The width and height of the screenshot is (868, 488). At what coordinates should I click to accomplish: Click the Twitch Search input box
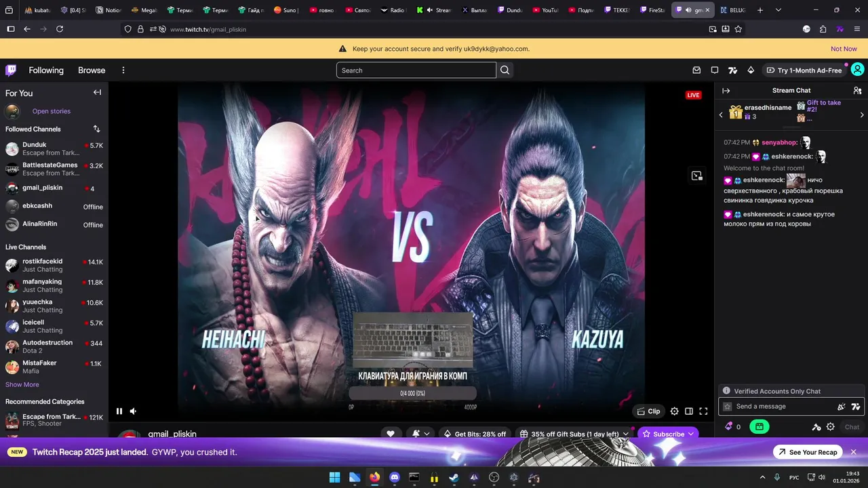click(x=416, y=70)
